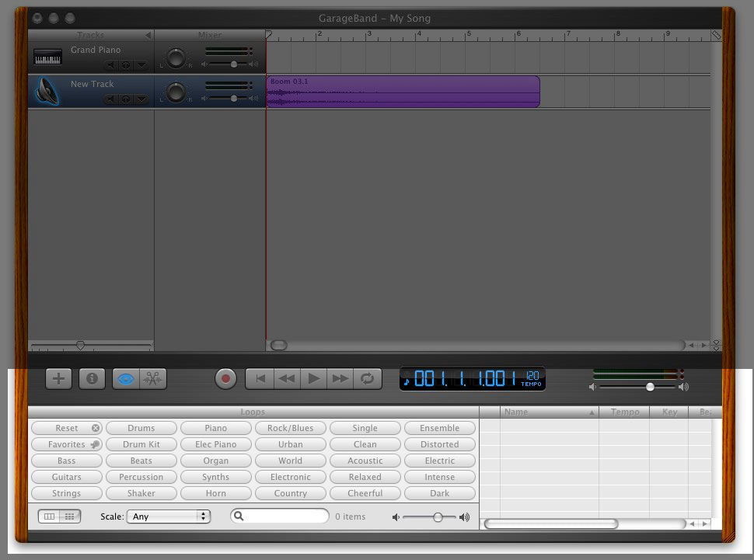Click the Fast Forward transport button

tap(340, 379)
